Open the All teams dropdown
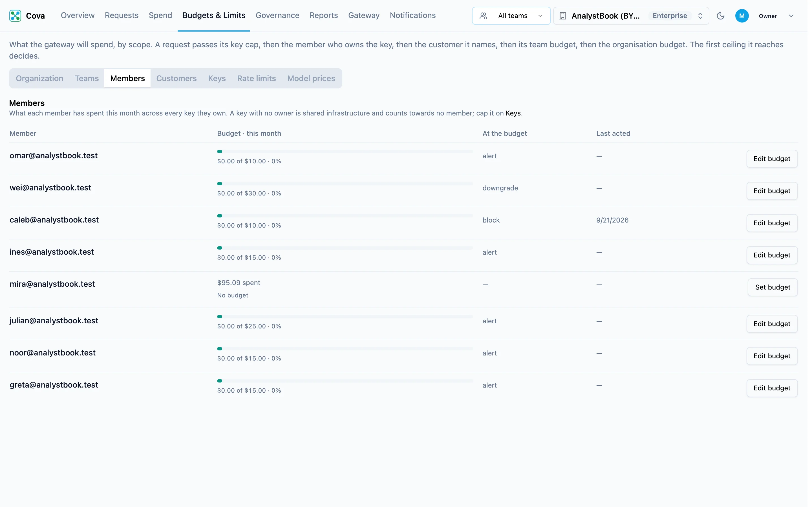The image size is (812, 507). click(511, 16)
